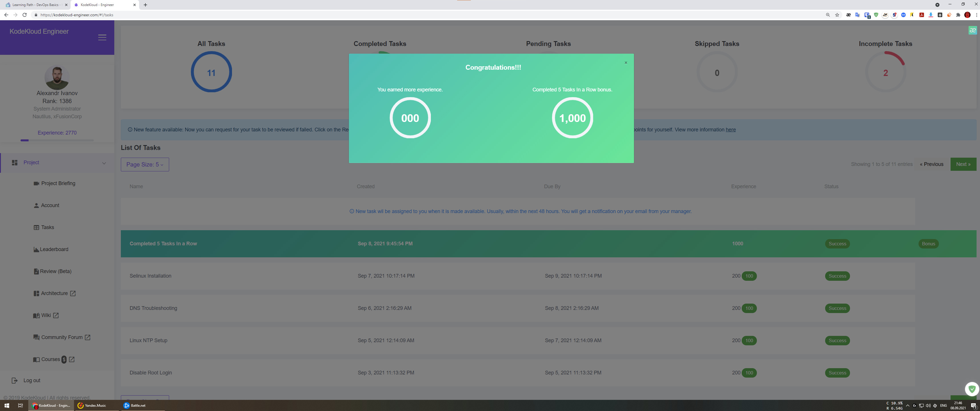The height and width of the screenshot is (411, 980).
Task: Open Review (Beta) from the sidebar
Action: (x=55, y=271)
